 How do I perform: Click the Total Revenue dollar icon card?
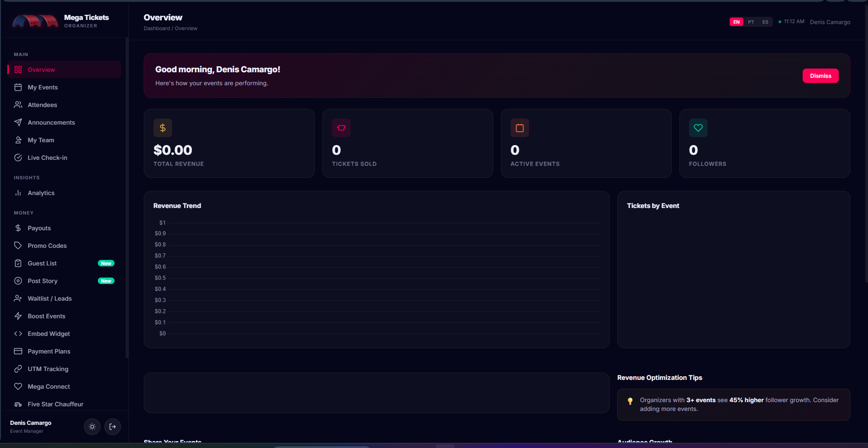click(163, 128)
